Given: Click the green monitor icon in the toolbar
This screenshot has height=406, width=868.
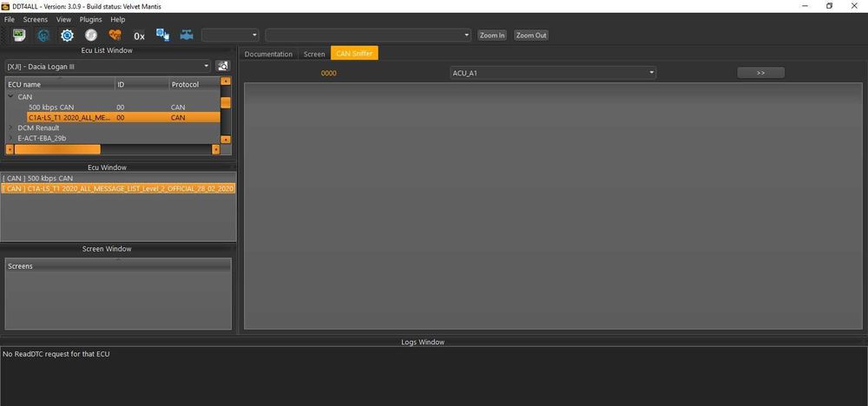Looking at the screenshot, I should coord(19,35).
